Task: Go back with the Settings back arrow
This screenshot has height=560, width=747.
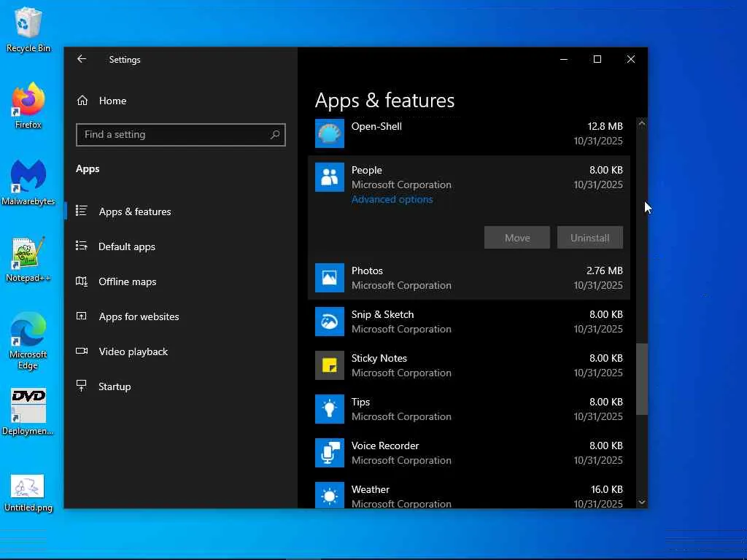Action: click(82, 59)
